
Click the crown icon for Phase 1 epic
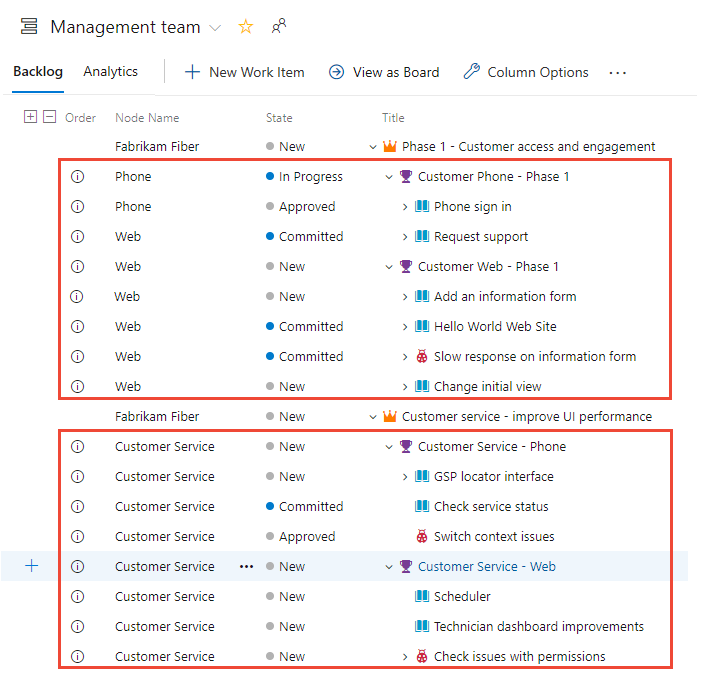pos(390,147)
